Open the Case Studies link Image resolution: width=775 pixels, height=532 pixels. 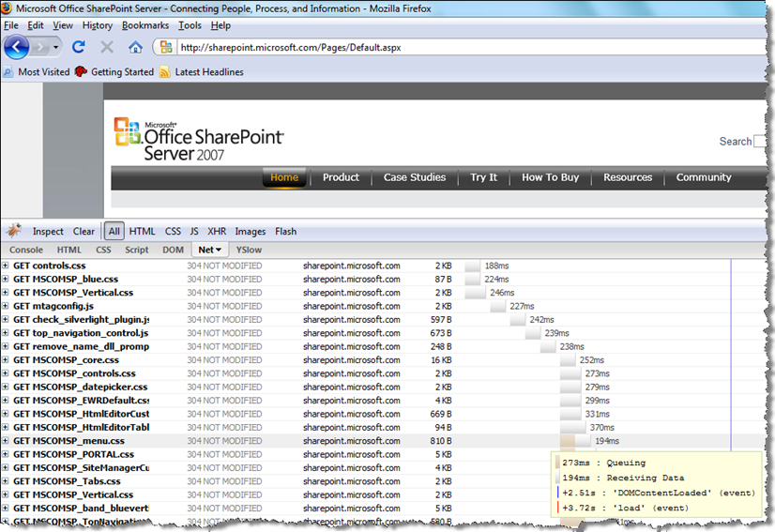click(x=415, y=177)
